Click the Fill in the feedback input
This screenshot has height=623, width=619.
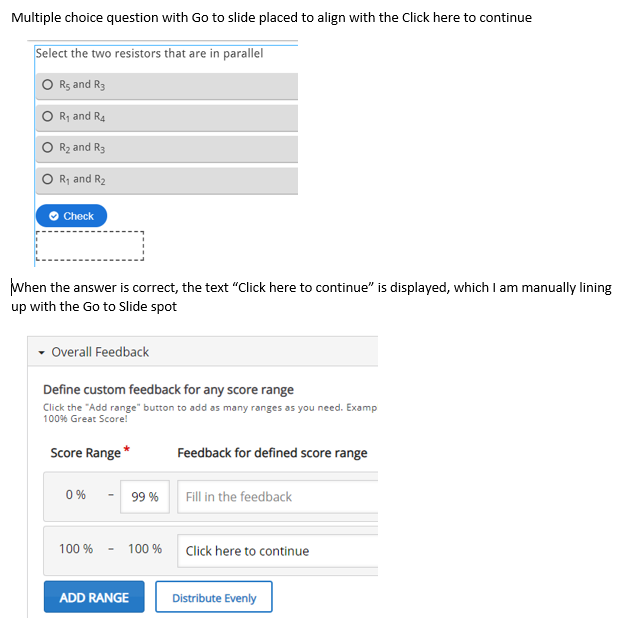point(277,497)
